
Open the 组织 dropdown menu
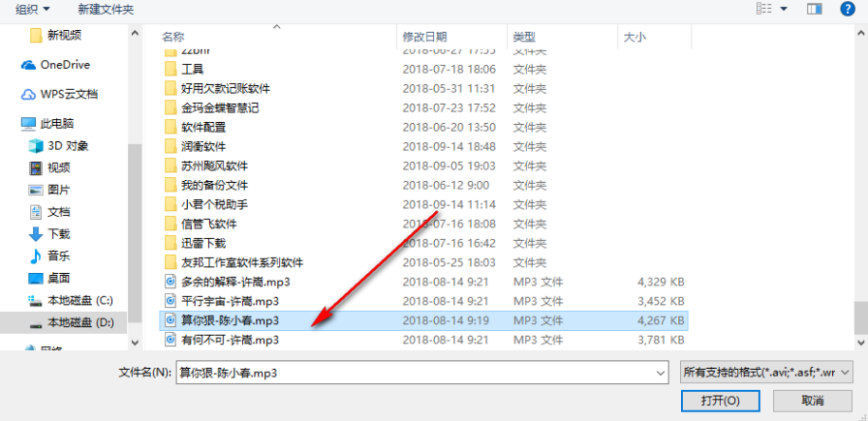32,9
